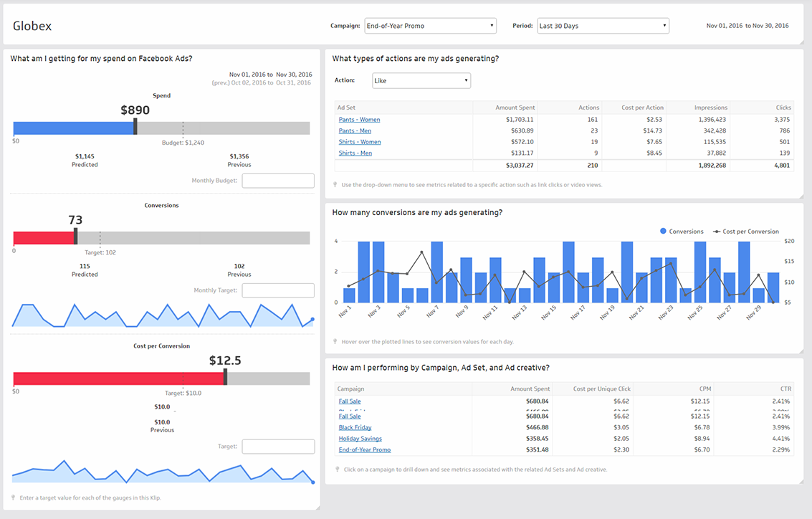Click the Cost per Unique Click column header
The height and width of the screenshot is (519, 812).
point(601,389)
